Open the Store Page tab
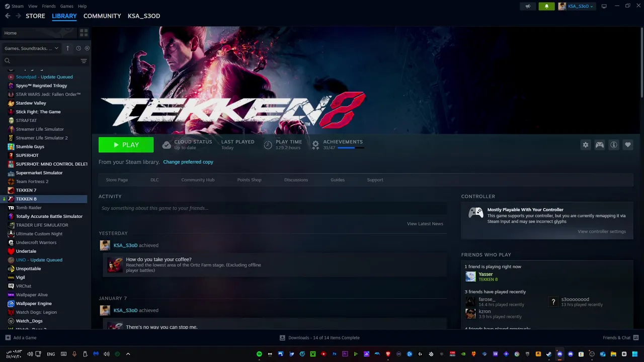This screenshot has height=362, width=644. pos(117,180)
